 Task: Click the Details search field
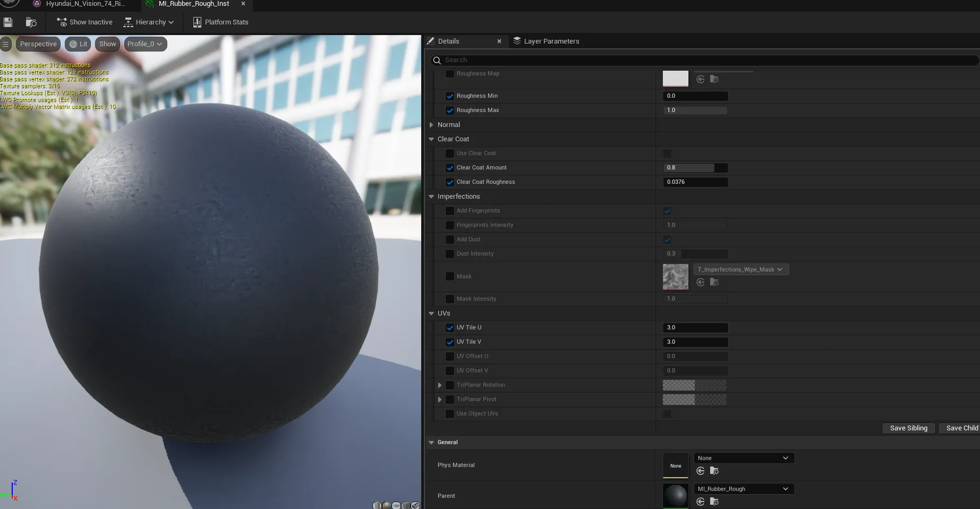704,60
